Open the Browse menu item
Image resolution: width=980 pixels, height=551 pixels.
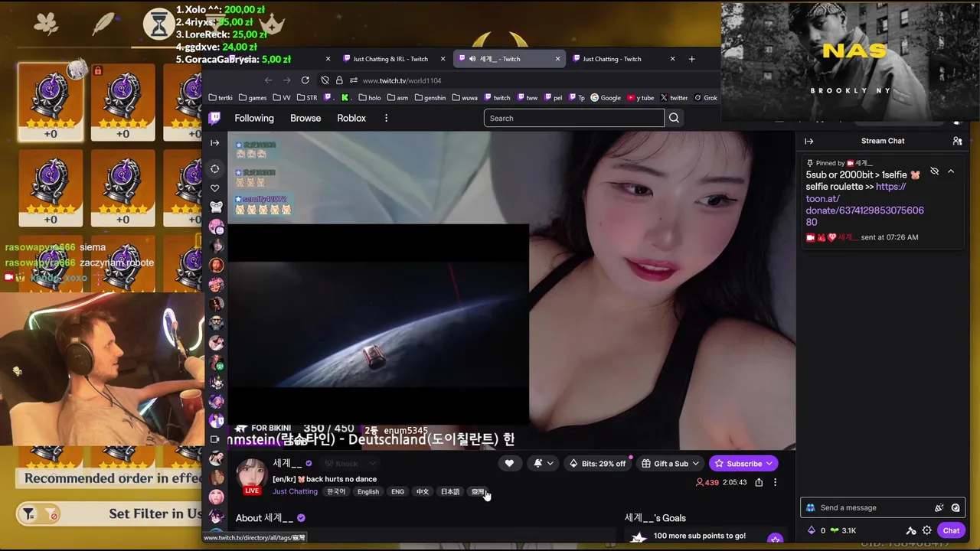point(305,118)
